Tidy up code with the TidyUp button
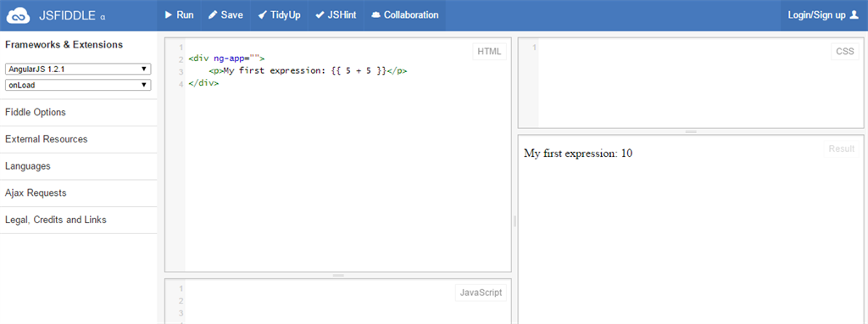The height and width of the screenshot is (324, 868). (280, 15)
